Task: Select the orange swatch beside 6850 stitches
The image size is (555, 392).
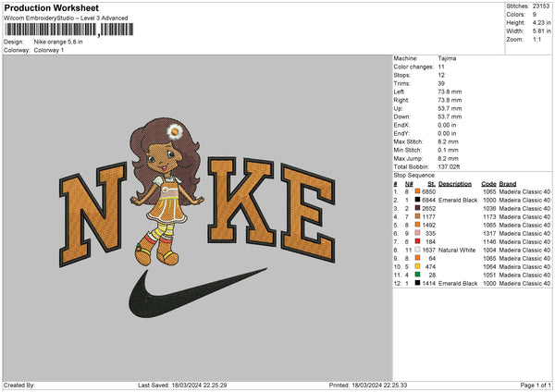Action: (417, 191)
